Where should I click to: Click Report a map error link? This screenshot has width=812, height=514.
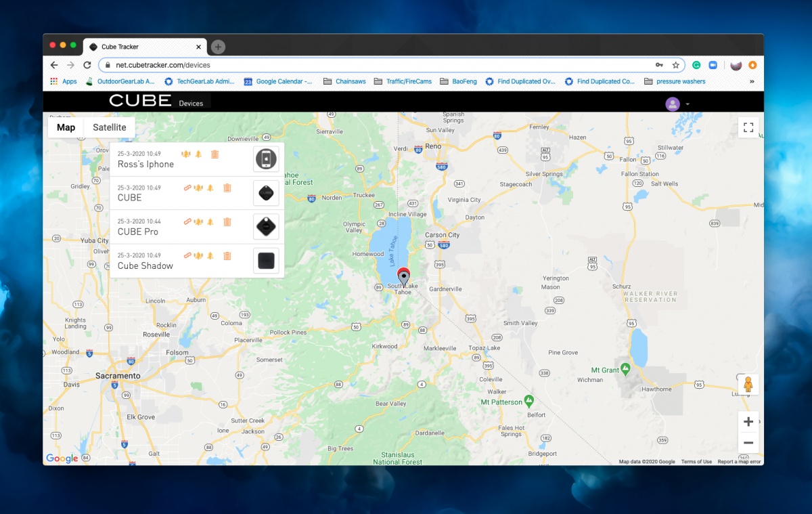tap(739, 462)
